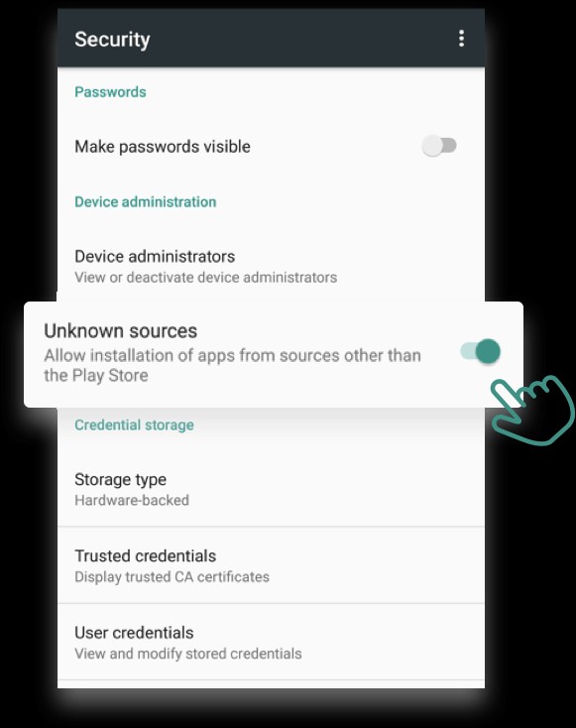576x728 pixels.
Task: Click the 'Hardware-backed' subtitle text
Action: (x=132, y=500)
